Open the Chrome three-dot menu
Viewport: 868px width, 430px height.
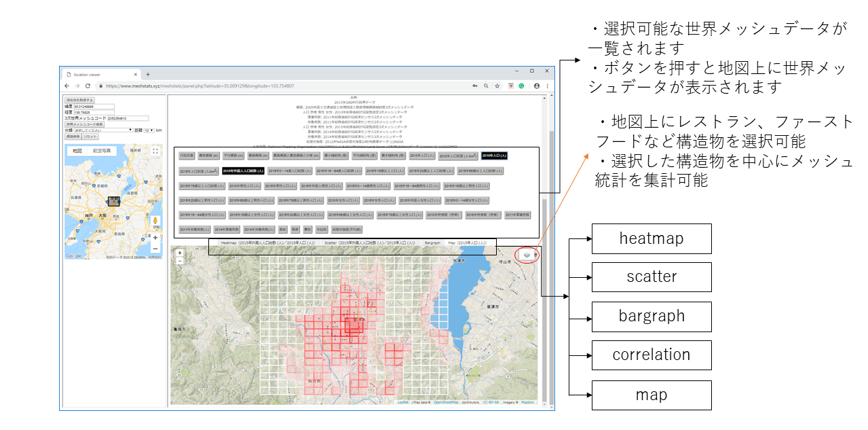point(548,86)
